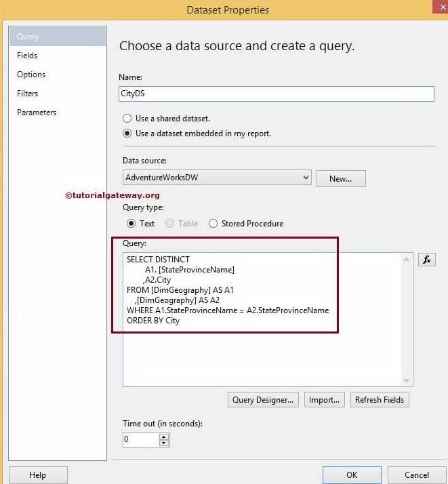Open the expression editor fx button

pos(427,259)
